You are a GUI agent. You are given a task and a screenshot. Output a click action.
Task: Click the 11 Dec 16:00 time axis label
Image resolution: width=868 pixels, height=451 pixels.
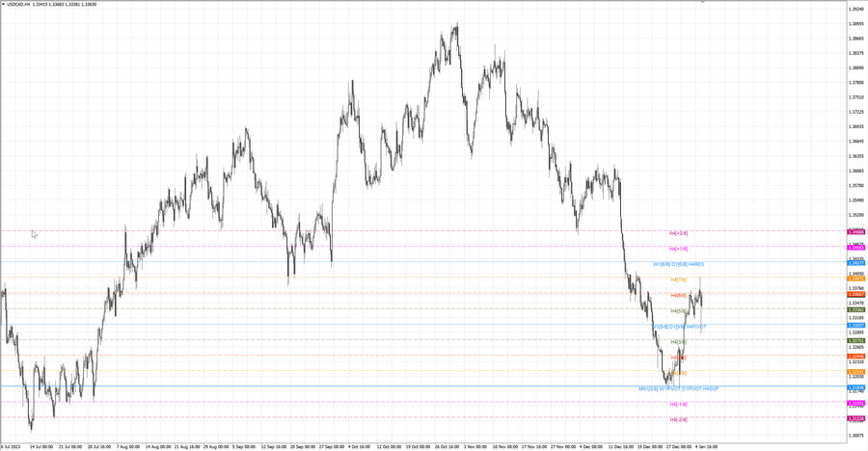tap(620, 446)
